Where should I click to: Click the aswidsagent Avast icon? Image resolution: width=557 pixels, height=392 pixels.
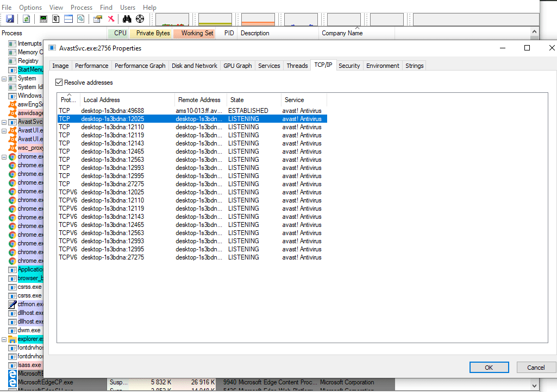pos(12,113)
